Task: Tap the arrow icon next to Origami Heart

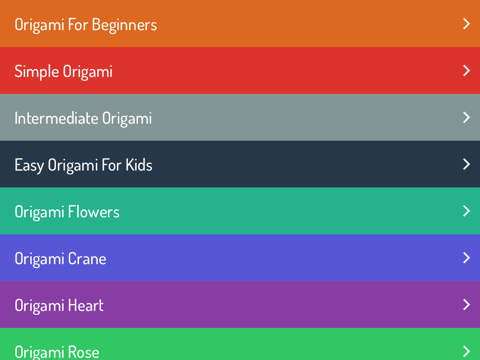Action: tap(467, 304)
